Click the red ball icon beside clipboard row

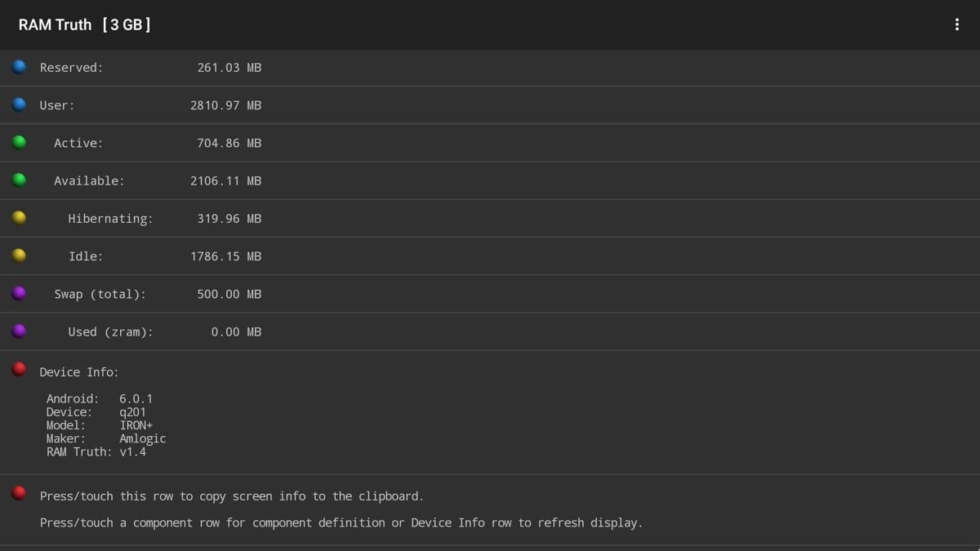pos(19,493)
